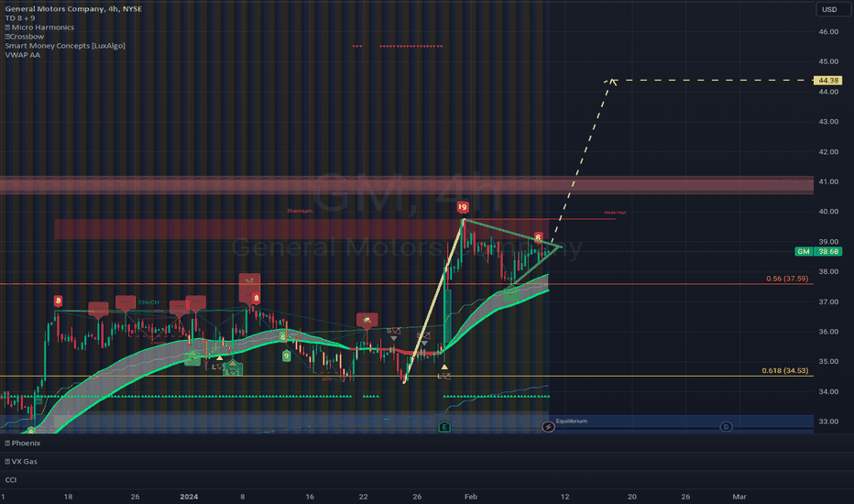The width and height of the screenshot is (854, 504).
Task: Click the lock icon beside Micro Harmonics
Action: pos(7,27)
